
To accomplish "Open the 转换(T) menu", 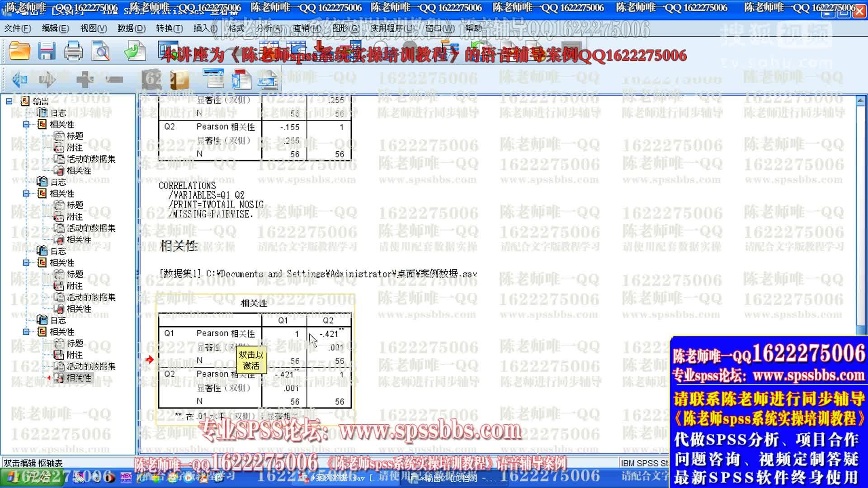I will click(x=169, y=28).
